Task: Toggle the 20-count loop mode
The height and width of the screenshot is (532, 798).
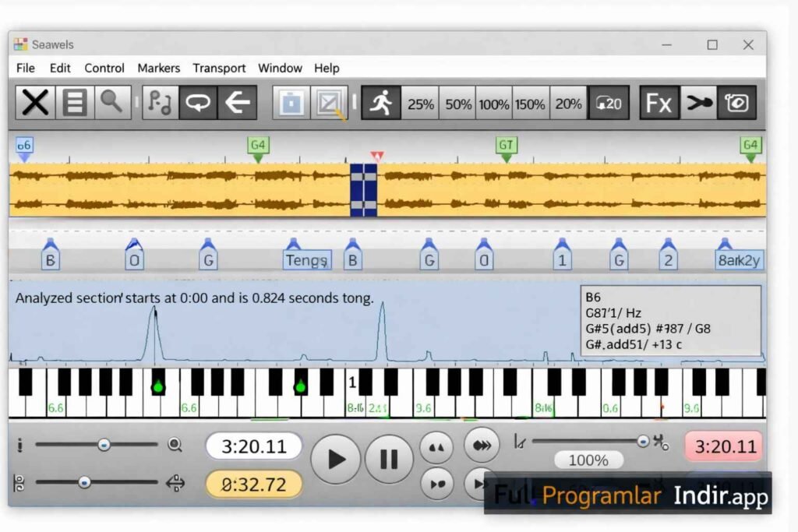Action: 609,102
